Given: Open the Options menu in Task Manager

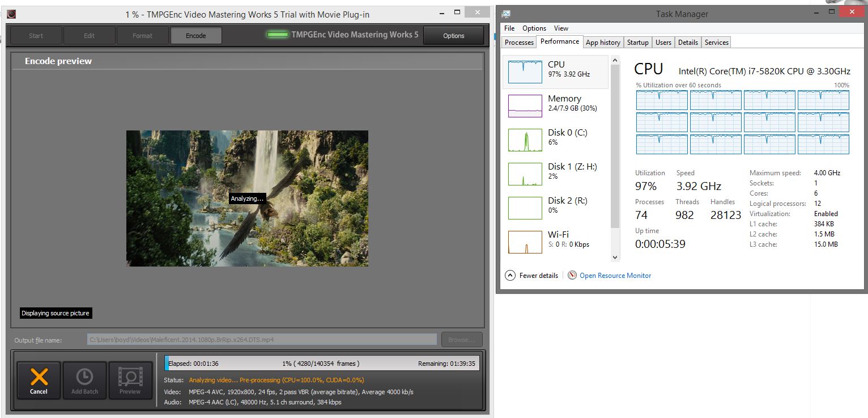Looking at the screenshot, I should [x=534, y=28].
